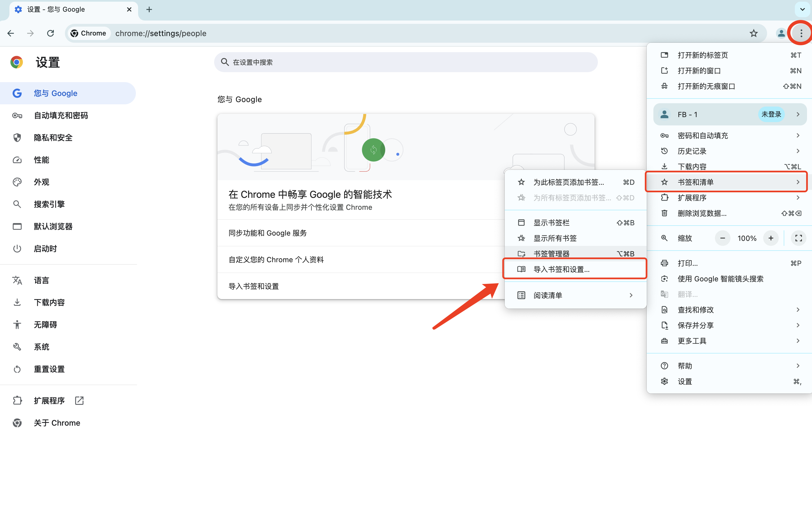Viewport: 812px width, 505px height.
Task: Bookmark this page with star icon
Action: click(x=753, y=33)
